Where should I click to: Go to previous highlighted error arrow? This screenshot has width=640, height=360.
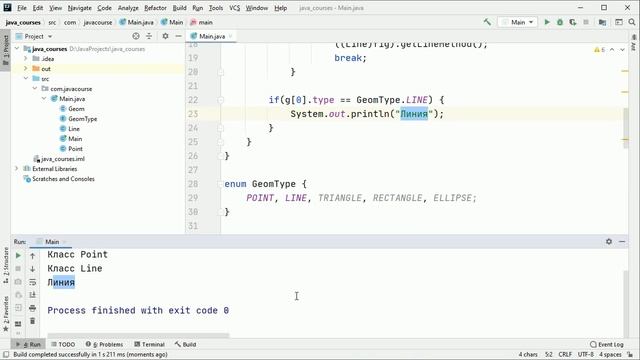tap(612, 50)
